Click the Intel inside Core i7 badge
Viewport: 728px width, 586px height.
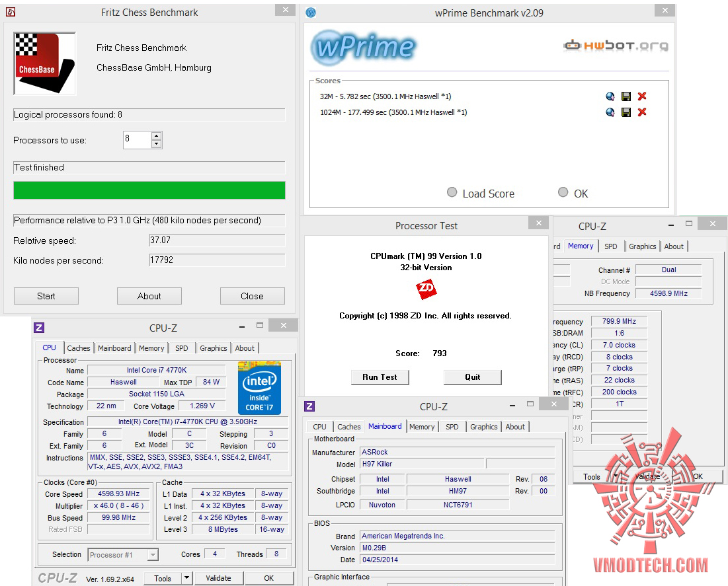[259, 388]
